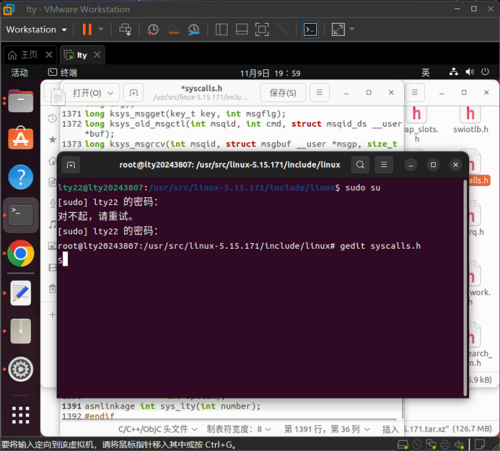
Task: Change 制表符宽度: 8 setting
Action: pos(239,429)
